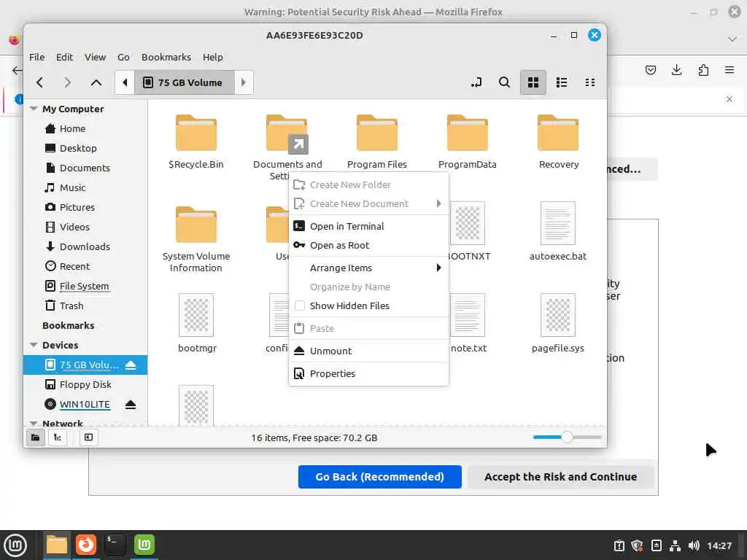
Task: Select the bootmgr file
Action: [196, 323]
